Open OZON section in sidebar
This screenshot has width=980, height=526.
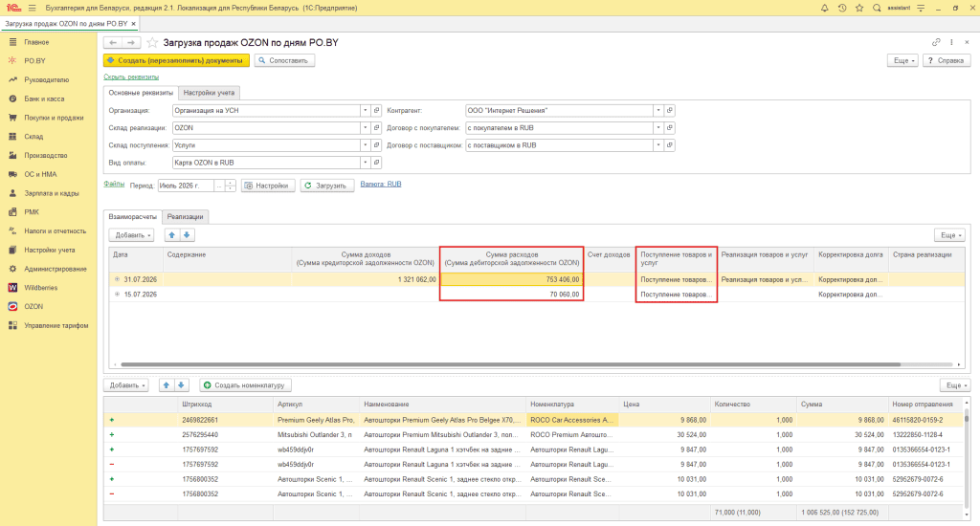[x=33, y=307]
